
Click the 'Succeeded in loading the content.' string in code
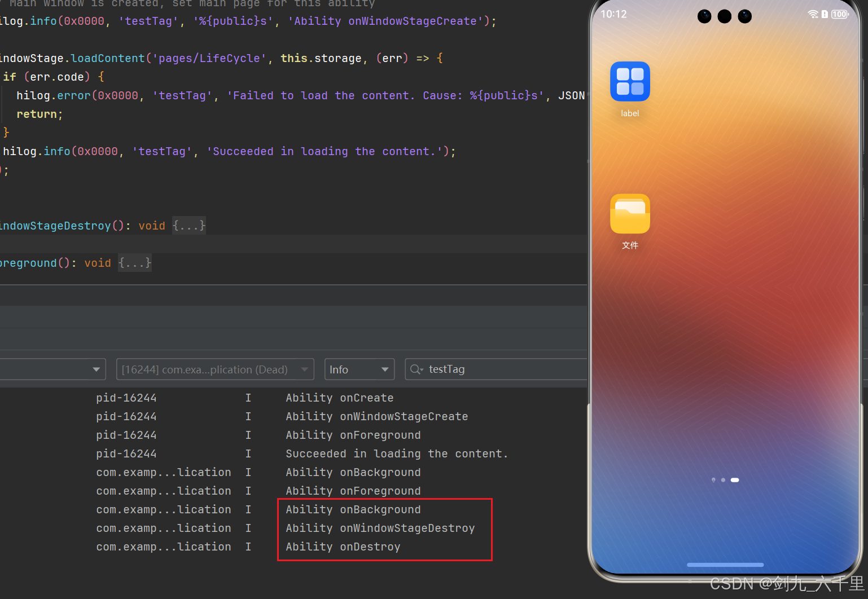pyautogui.click(x=325, y=151)
